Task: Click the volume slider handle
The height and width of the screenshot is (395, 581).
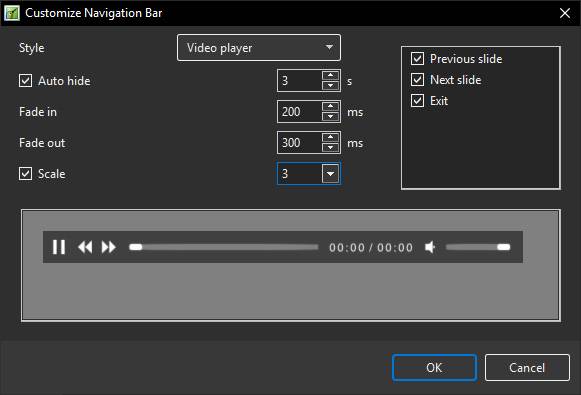Action: point(504,247)
